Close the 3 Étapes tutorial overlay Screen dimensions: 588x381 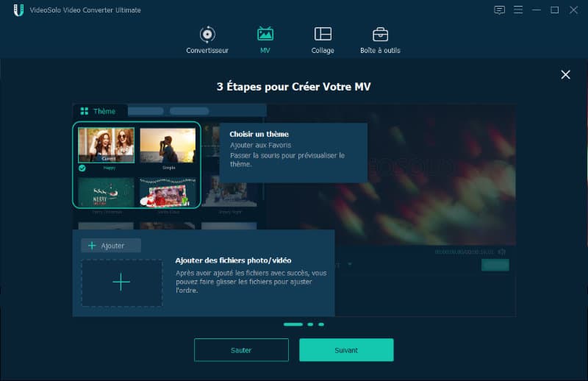point(565,75)
